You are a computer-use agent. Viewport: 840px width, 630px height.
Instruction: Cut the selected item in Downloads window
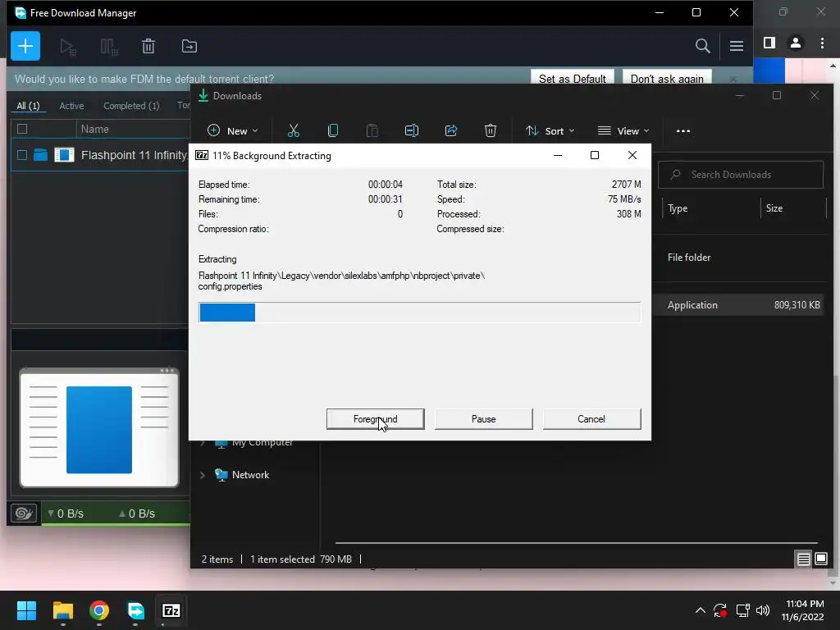(294, 130)
